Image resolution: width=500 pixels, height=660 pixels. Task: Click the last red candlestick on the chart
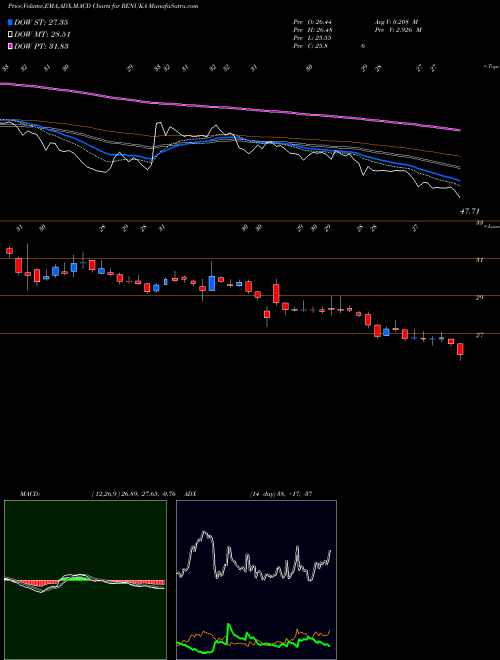coord(460,349)
